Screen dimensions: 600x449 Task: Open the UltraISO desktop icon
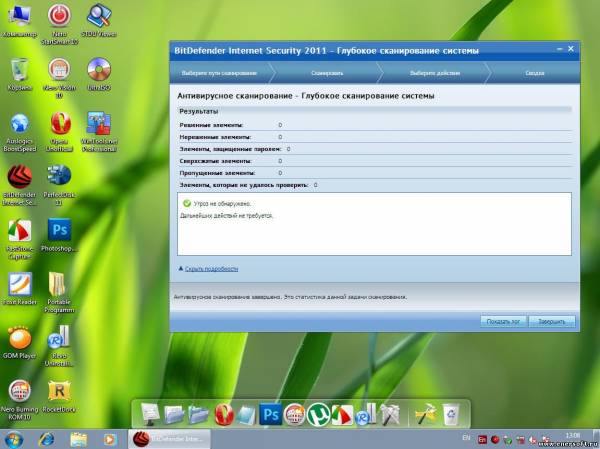[99, 75]
